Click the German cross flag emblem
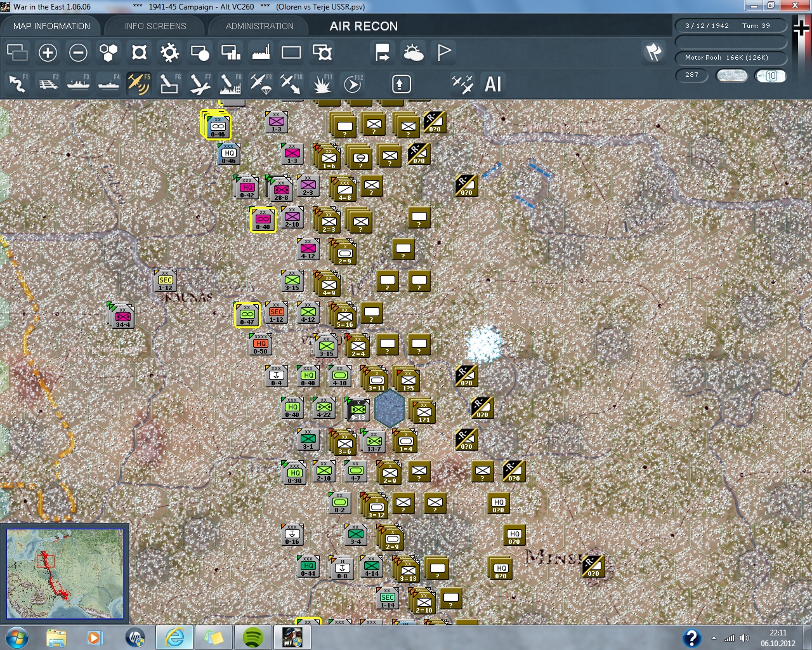The height and width of the screenshot is (650, 812). coord(801,29)
